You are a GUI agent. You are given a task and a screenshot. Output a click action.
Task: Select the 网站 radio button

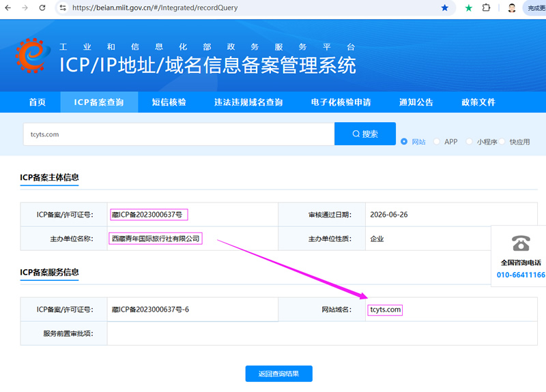pyautogui.click(x=404, y=142)
